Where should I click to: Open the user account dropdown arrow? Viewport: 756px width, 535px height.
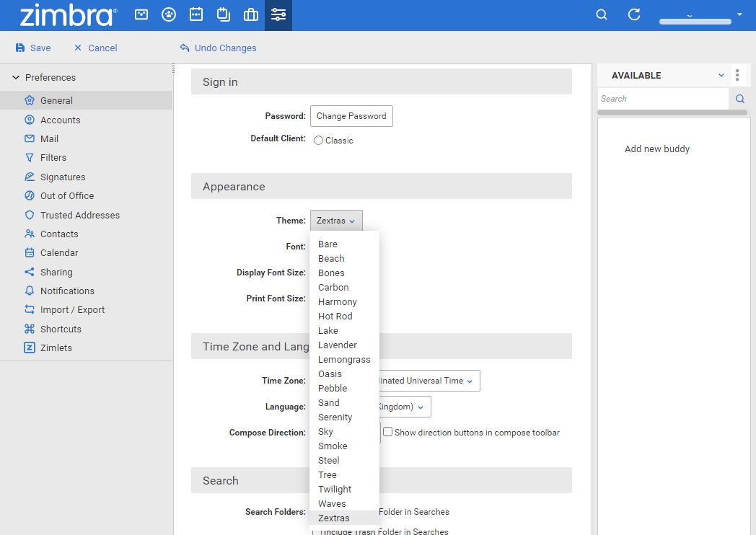pos(739,14)
